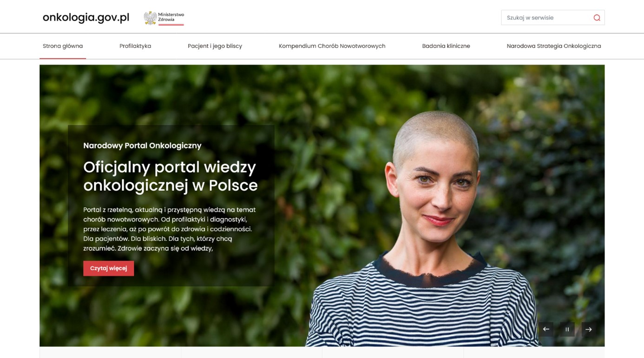644x358 pixels.
Task: Open Kompendium Chorób Nowotworowych menu
Action: point(332,46)
